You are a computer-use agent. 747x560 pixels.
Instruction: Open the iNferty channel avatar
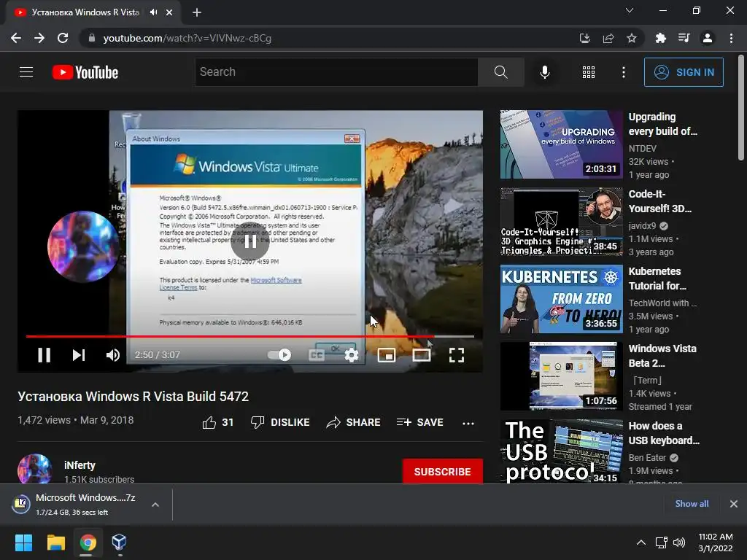click(35, 469)
